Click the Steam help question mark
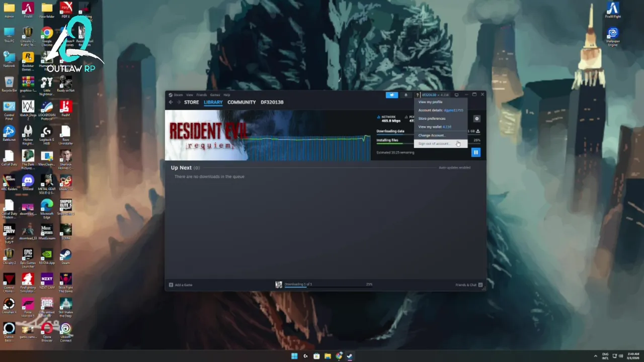Screen dimensions: 644x362 click(x=417, y=95)
